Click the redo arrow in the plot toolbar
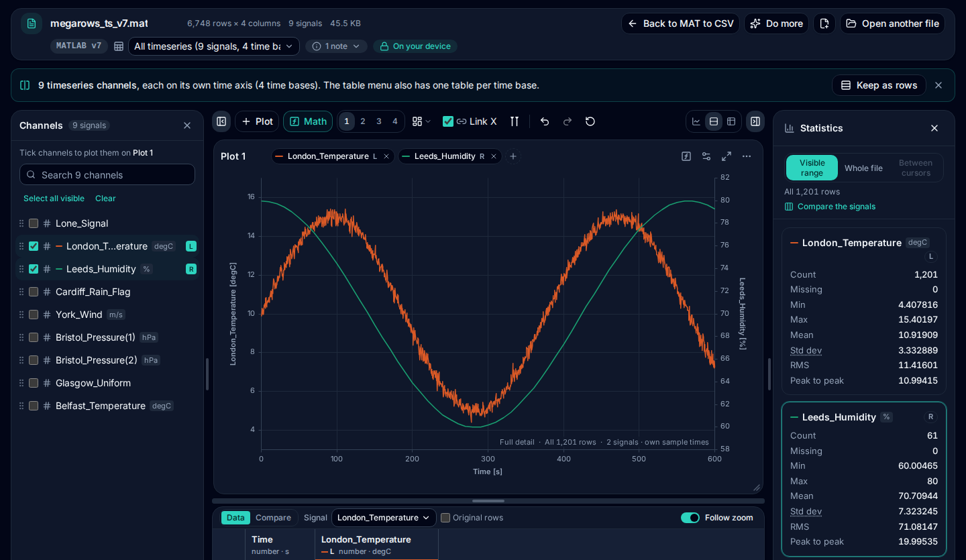Image resolution: width=966 pixels, height=560 pixels. (568, 121)
